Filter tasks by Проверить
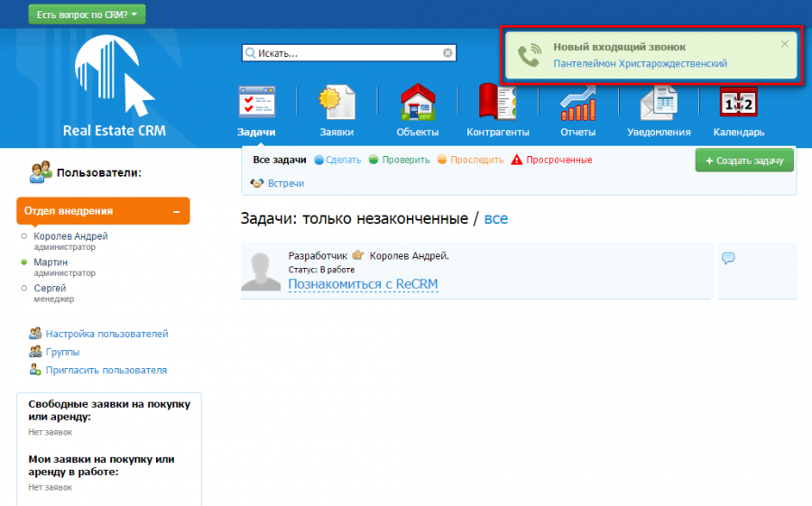The width and height of the screenshot is (812, 506). (x=406, y=160)
